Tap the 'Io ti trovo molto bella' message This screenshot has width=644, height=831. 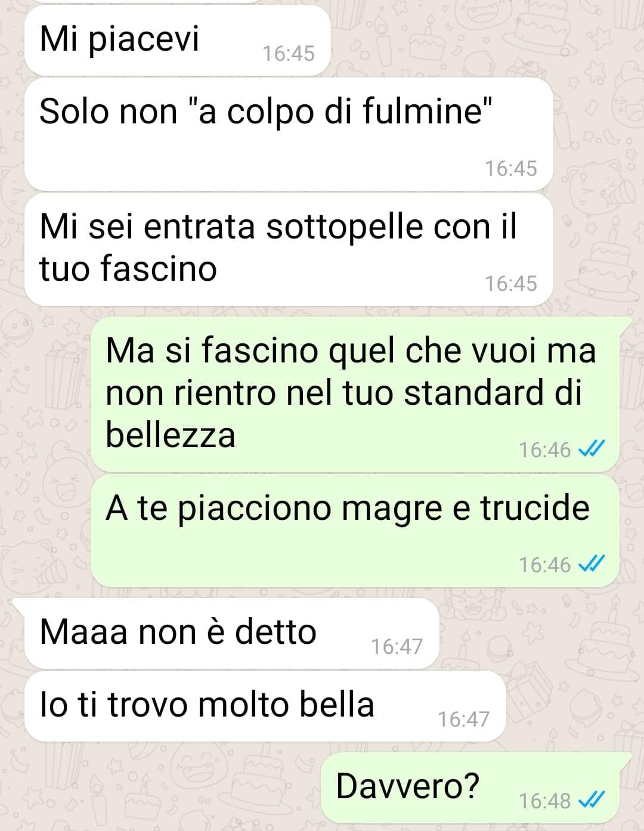[x=265, y=706]
